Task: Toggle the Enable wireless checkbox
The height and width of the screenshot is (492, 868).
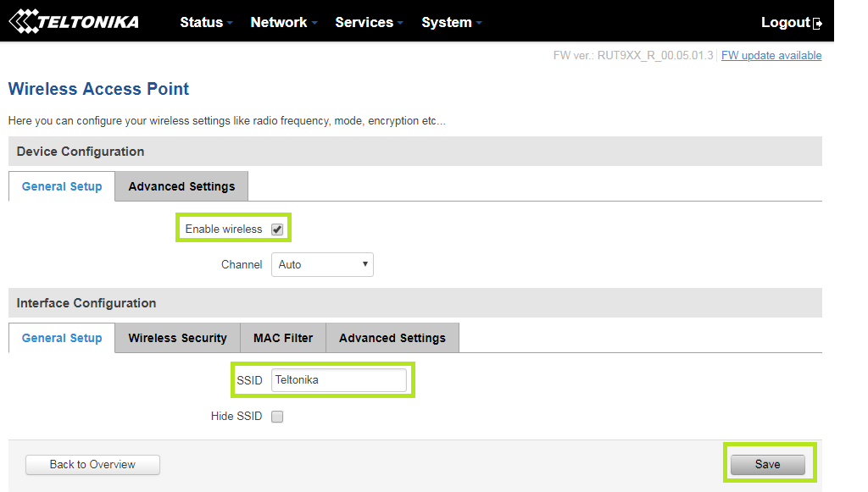Action: pyautogui.click(x=277, y=229)
